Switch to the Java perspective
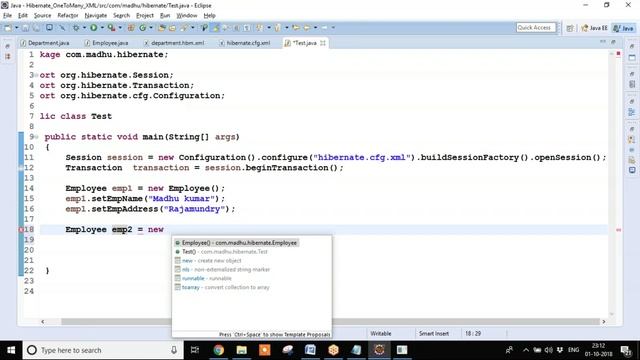Screen dimensions: 640x360 pos(624,28)
